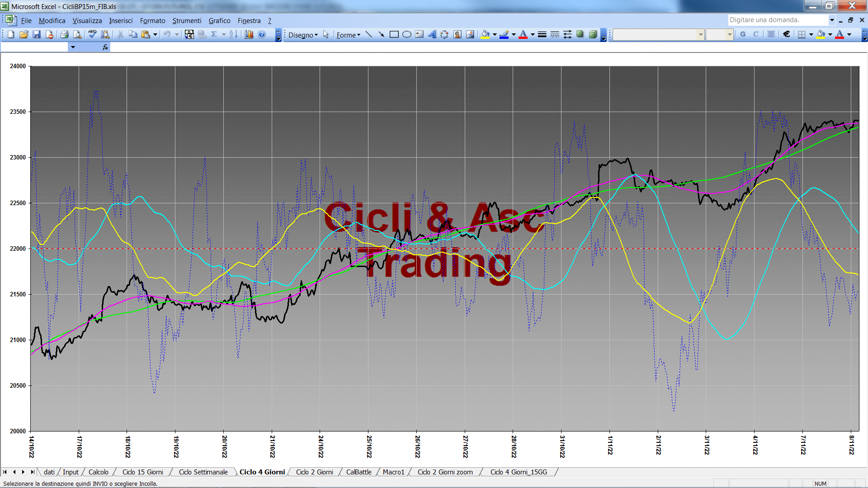The image size is (868, 488).
Task: Open Excel Help question-mark icon
Action: (x=262, y=34)
